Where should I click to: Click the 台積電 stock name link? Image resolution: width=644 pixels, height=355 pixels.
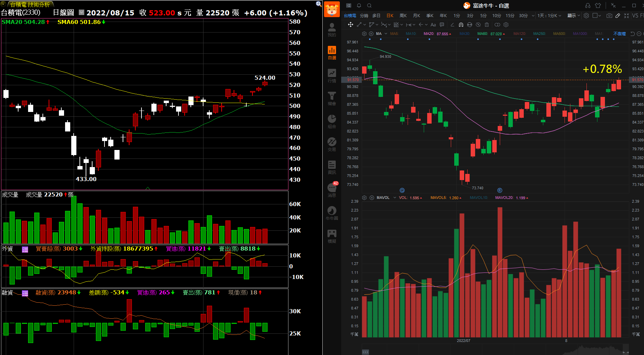(x=350, y=16)
